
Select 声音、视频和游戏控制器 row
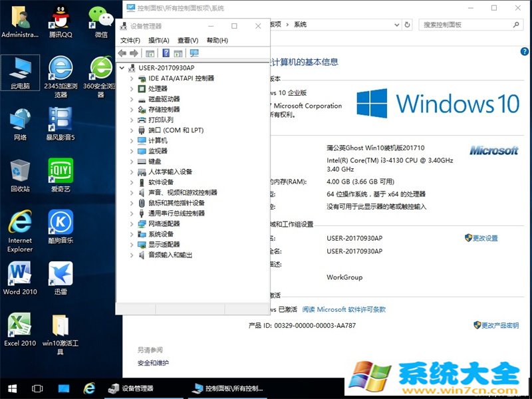178,193
